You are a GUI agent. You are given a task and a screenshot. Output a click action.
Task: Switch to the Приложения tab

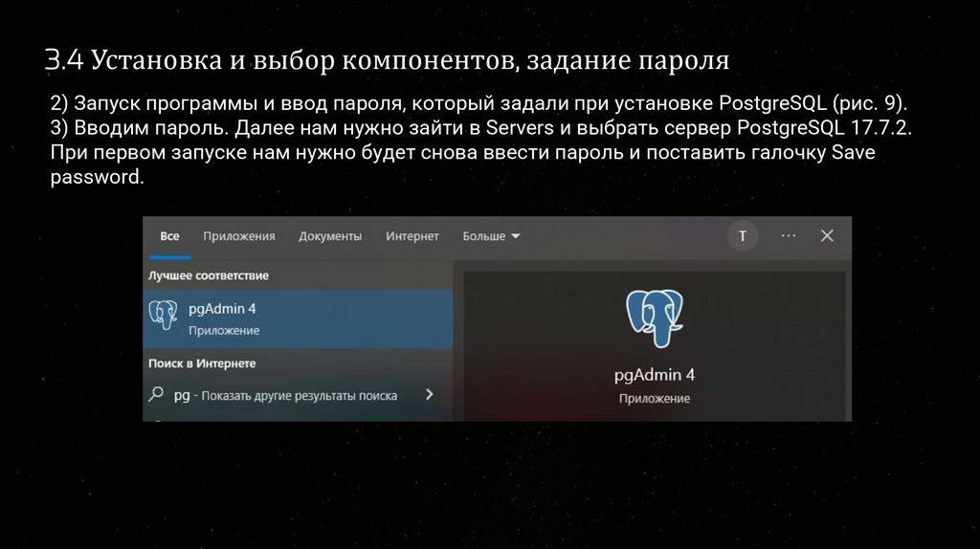click(x=238, y=236)
